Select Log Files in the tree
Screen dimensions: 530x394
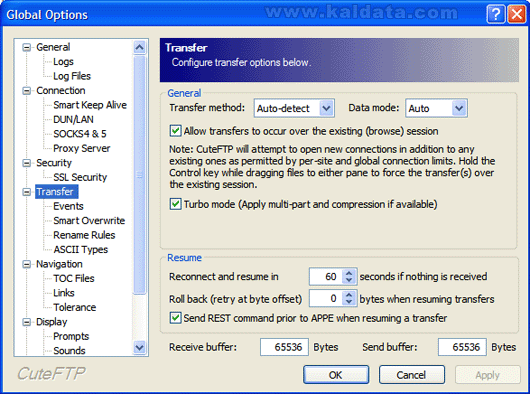[72, 76]
